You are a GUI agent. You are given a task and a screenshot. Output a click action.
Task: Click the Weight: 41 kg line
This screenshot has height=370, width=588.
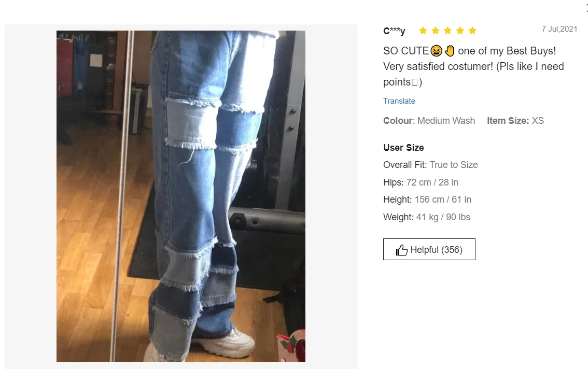click(427, 217)
